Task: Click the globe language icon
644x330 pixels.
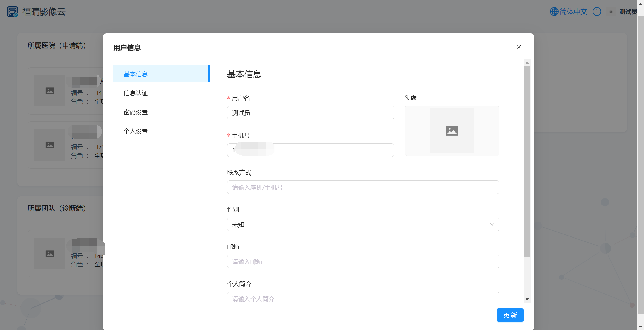Action: point(554,12)
